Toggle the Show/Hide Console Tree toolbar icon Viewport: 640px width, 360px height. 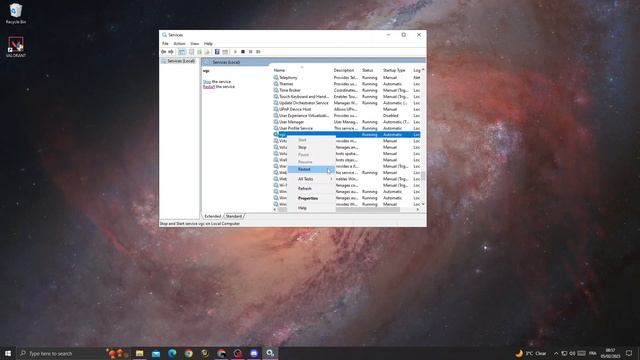[182, 52]
